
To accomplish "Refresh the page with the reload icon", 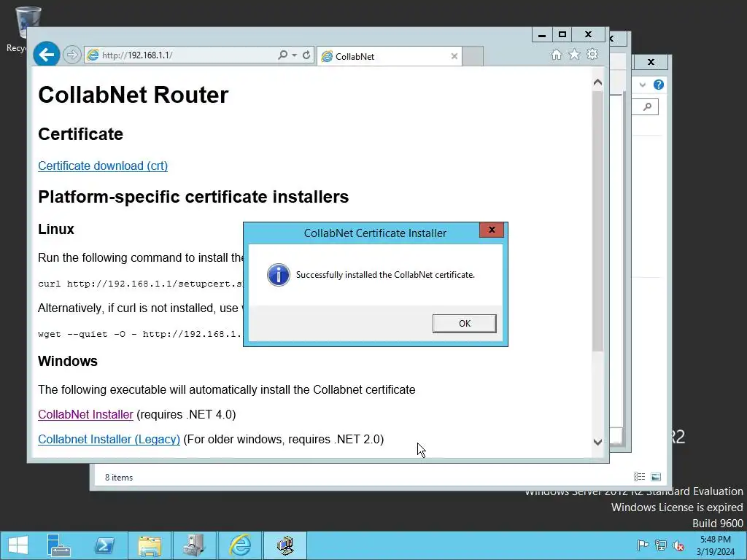I will [306, 55].
